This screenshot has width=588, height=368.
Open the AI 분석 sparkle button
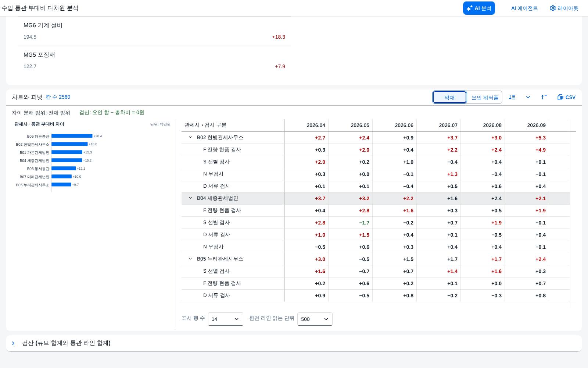click(479, 8)
